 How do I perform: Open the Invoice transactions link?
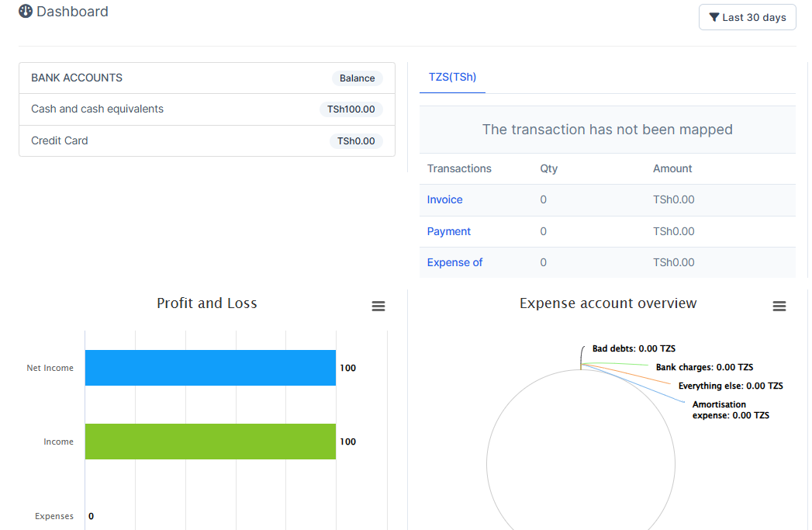(x=444, y=199)
